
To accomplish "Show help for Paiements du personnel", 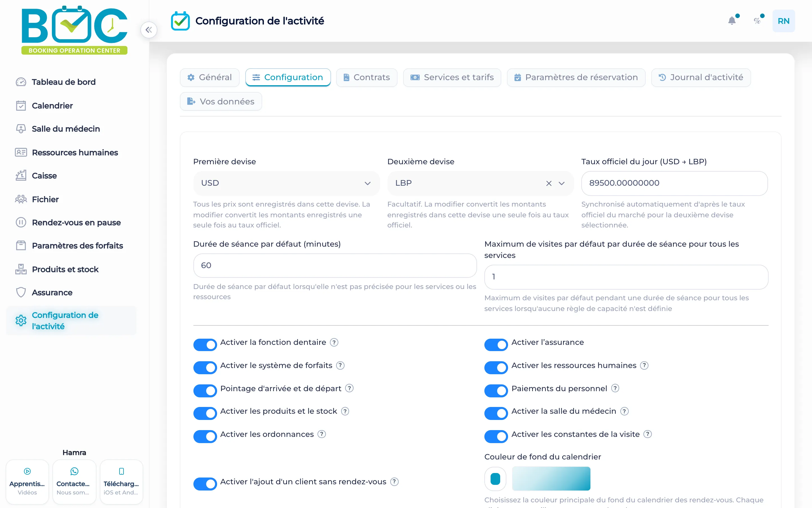I will [615, 388].
